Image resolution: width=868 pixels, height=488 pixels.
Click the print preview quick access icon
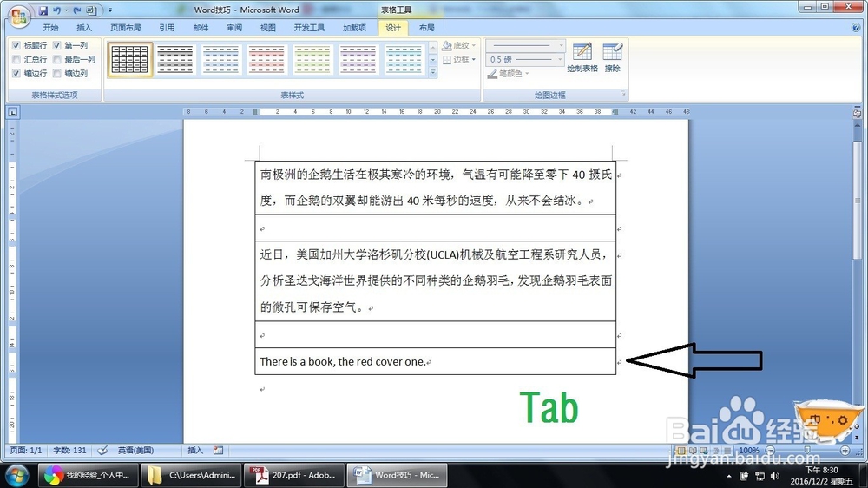(x=91, y=10)
